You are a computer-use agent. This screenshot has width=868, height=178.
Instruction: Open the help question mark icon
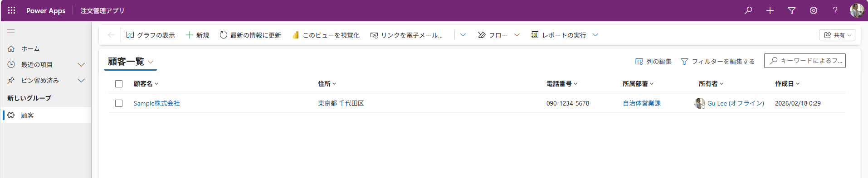pyautogui.click(x=835, y=10)
